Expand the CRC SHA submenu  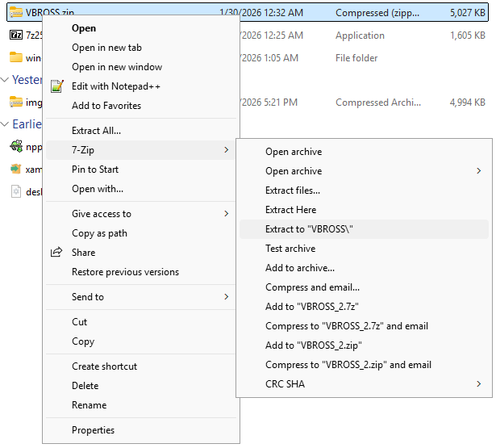pos(478,384)
